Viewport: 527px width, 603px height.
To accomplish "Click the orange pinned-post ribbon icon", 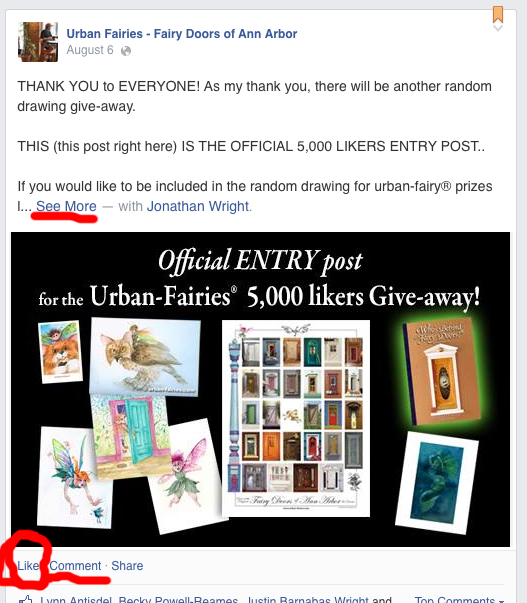I will pyautogui.click(x=498, y=14).
